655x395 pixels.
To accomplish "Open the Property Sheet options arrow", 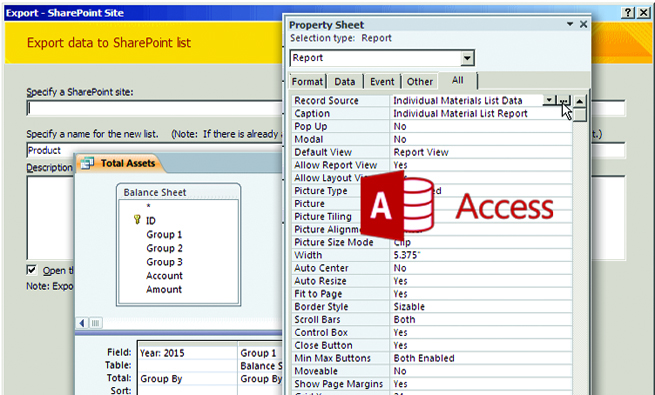I will (x=570, y=24).
